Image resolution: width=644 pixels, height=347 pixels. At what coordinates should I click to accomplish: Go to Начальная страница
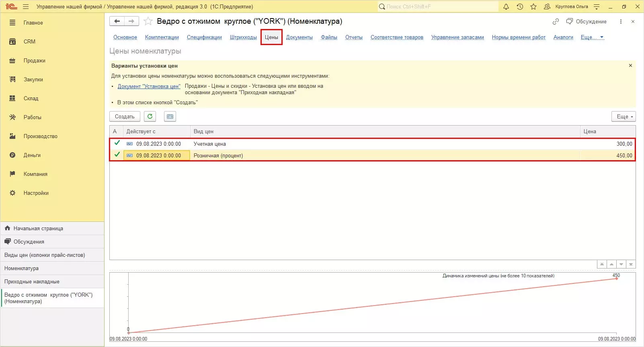click(53, 228)
